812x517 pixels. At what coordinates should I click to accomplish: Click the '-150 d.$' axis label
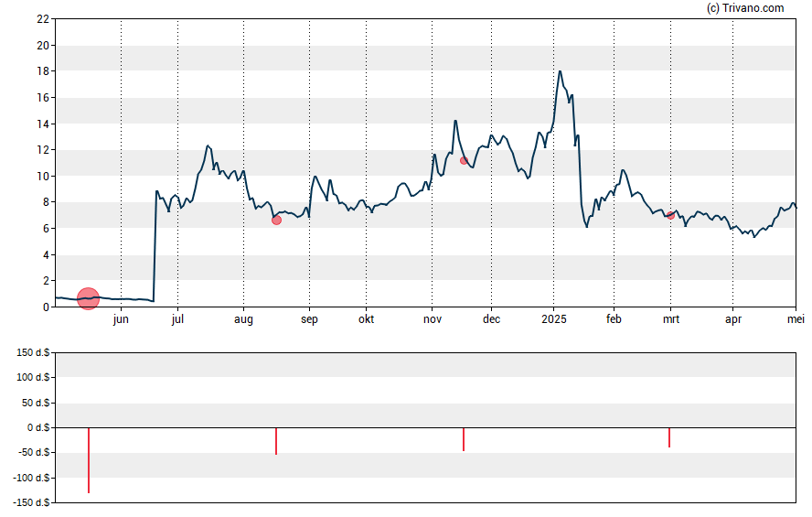pyautogui.click(x=32, y=502)
